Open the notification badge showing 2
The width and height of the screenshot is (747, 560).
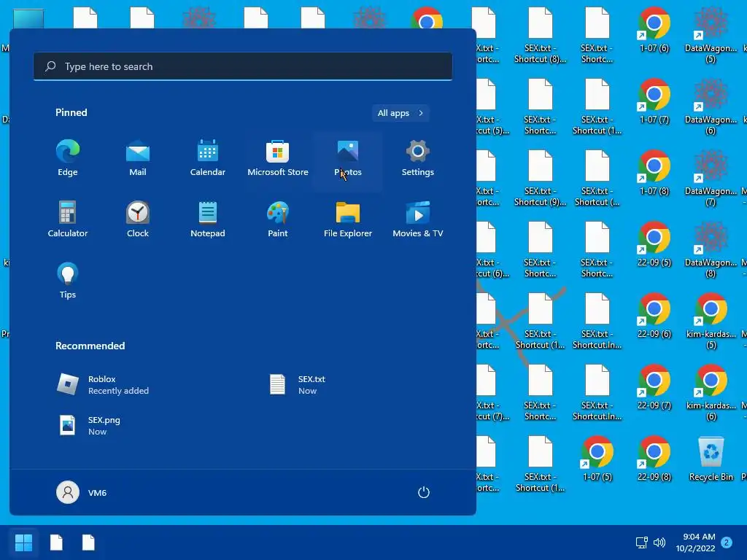click(x=727, y=542)
